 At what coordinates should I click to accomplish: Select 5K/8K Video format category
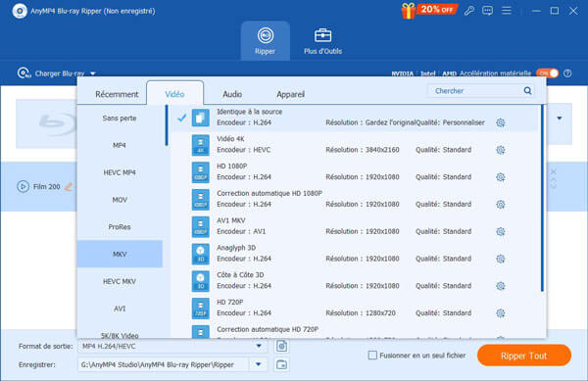[x=120, y=335]
